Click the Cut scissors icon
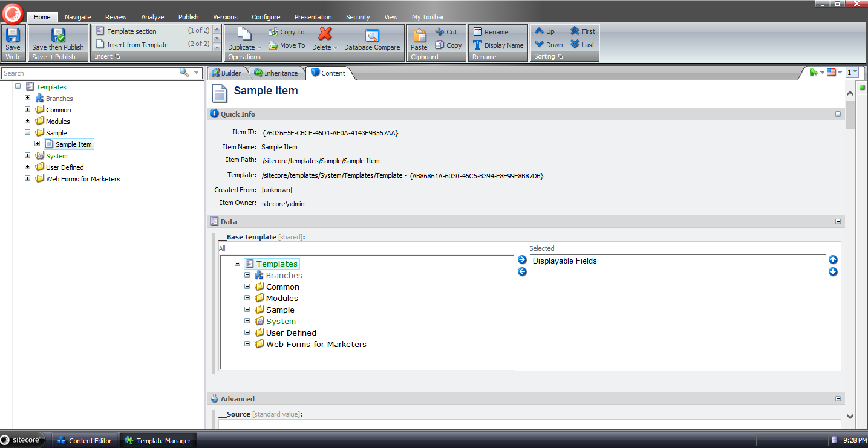Viewport: 868px width, 448px height. click(440, 32)
